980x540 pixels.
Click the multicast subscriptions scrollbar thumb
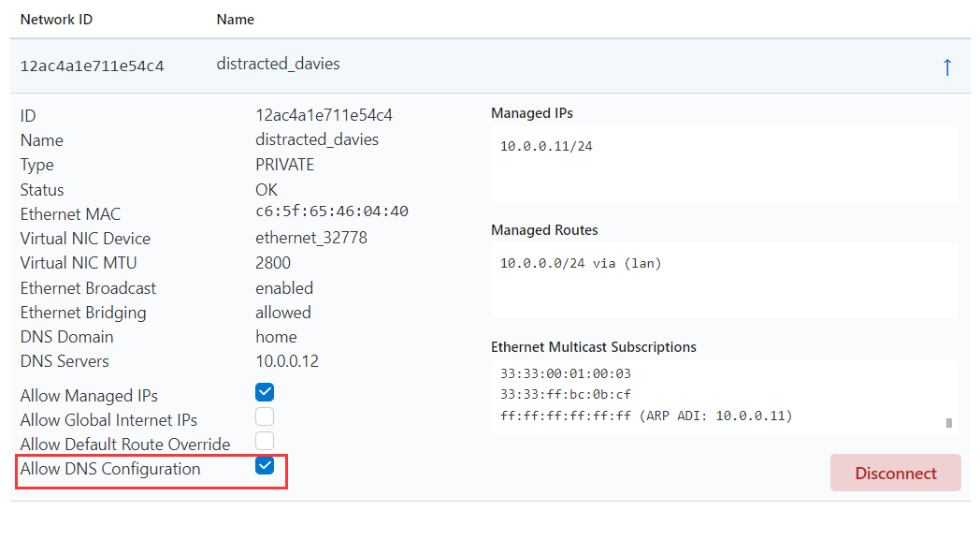[x=949, y=422]
